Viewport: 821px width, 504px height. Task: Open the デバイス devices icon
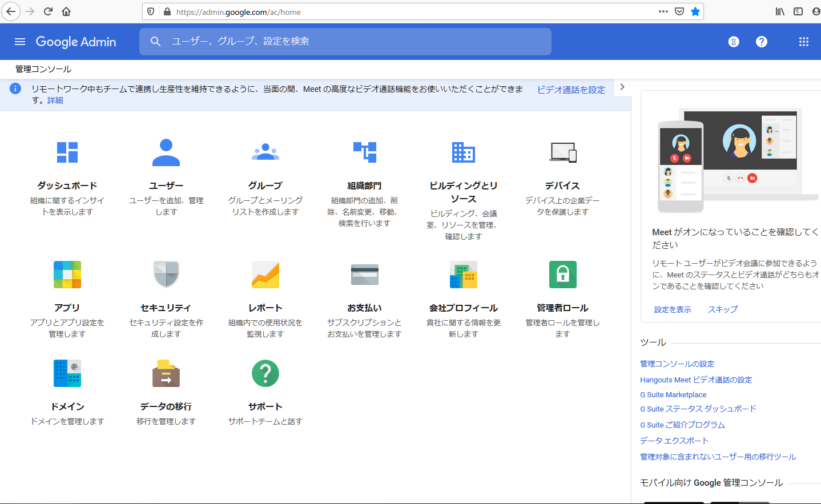(x=563, y=152)
